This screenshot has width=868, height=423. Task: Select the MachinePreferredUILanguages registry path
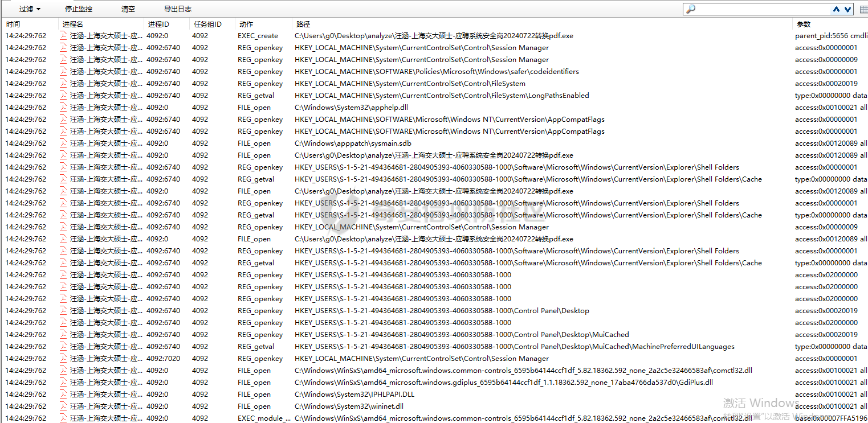[x=515, y=346]
